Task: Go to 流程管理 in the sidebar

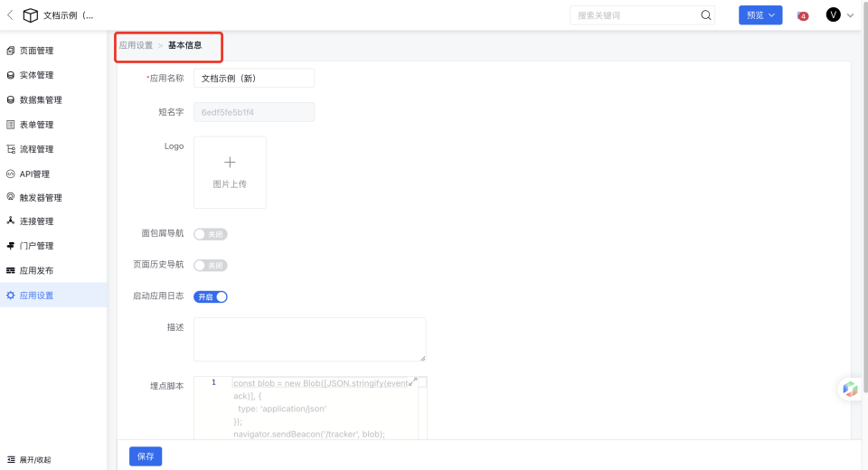Action: click(x=36, y=149)
